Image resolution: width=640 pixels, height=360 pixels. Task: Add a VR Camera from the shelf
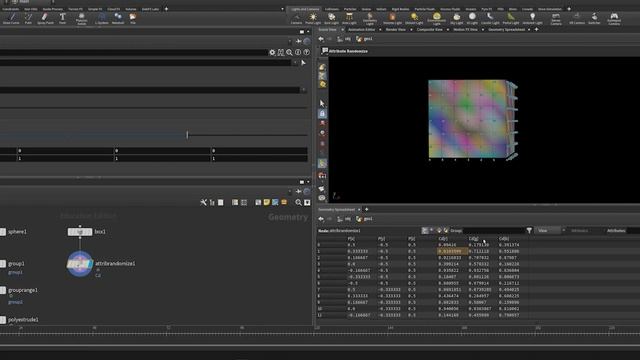(x=577, y=19)
